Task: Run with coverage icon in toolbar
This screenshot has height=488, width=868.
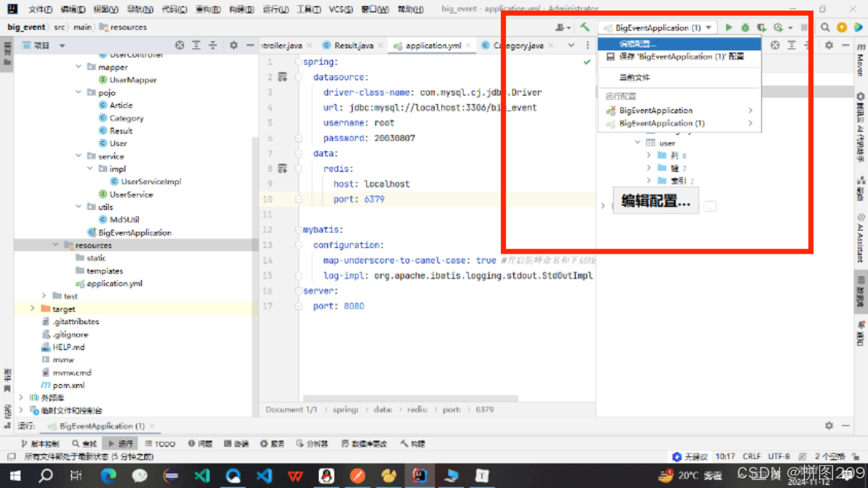Action: click(761, 27)
